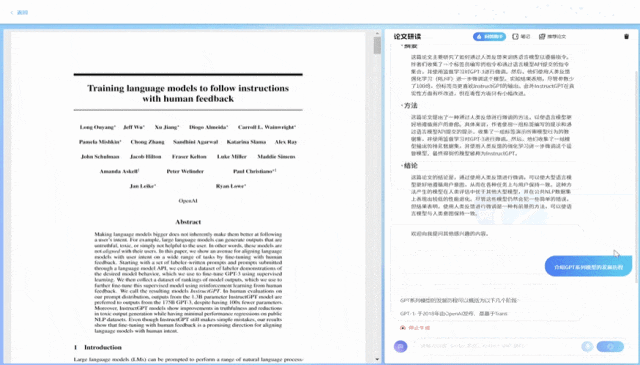Click the back link at top left
This screenshot has width=640, height=365.
pos(19,13)
